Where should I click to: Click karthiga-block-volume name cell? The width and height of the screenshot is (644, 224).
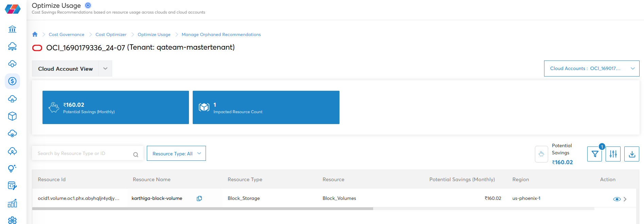coord(157,198)
